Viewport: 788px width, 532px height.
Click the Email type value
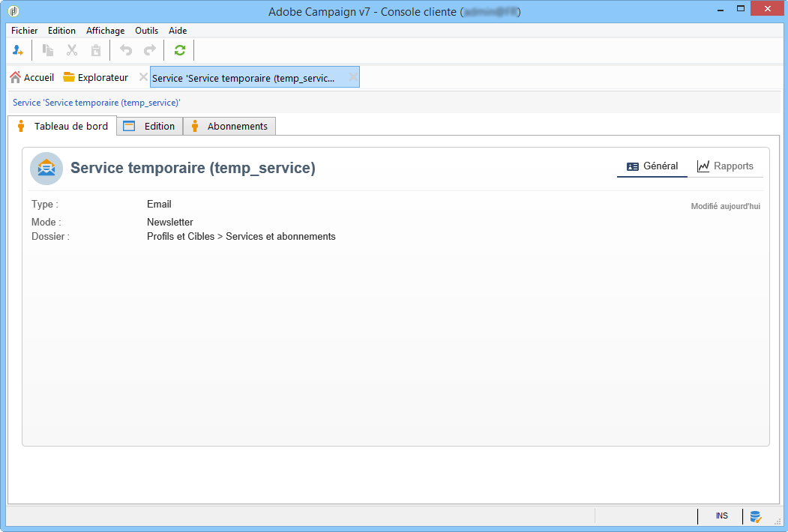[159, 204]
